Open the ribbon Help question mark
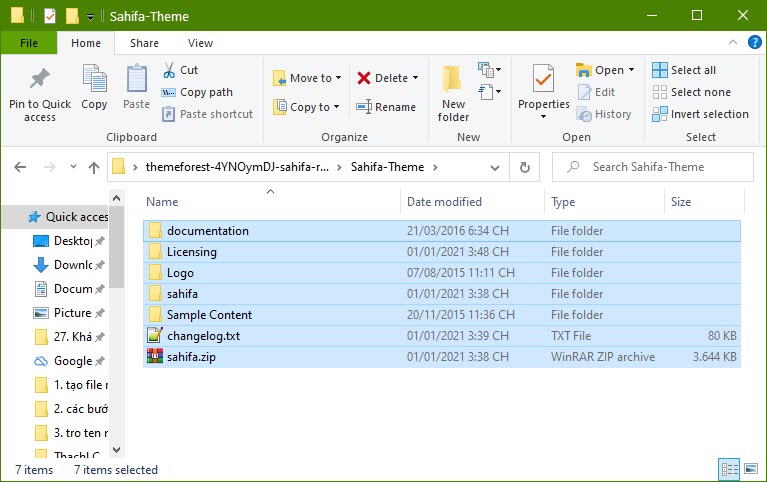The width and height of the screenshot is (767, 482). [x=755, y=43]
